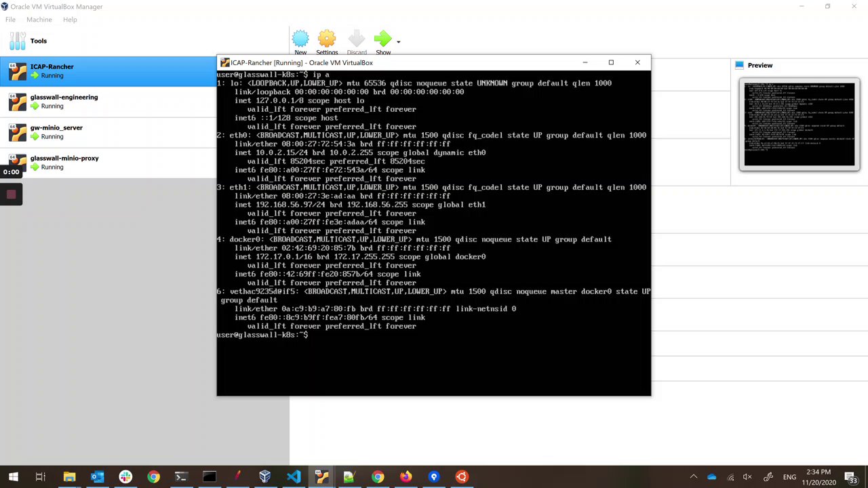Click the Tools wrench icon

(x=18, y=41)
